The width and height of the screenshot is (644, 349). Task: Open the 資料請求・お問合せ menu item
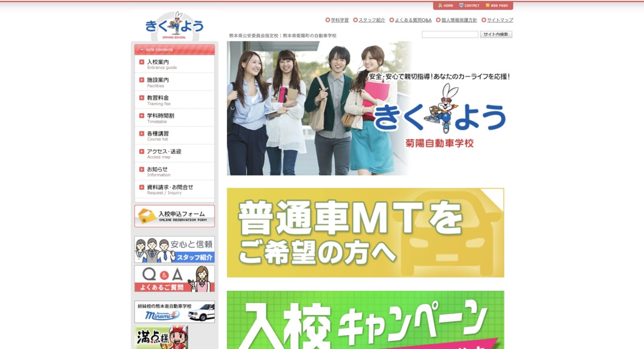[174, 189]
